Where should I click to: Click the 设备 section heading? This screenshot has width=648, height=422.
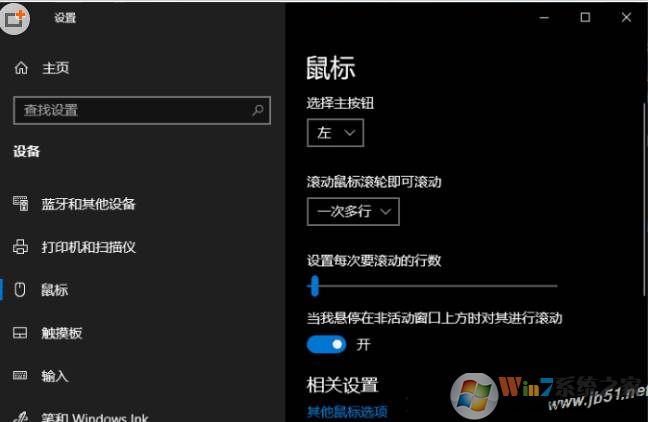(26, 151)
